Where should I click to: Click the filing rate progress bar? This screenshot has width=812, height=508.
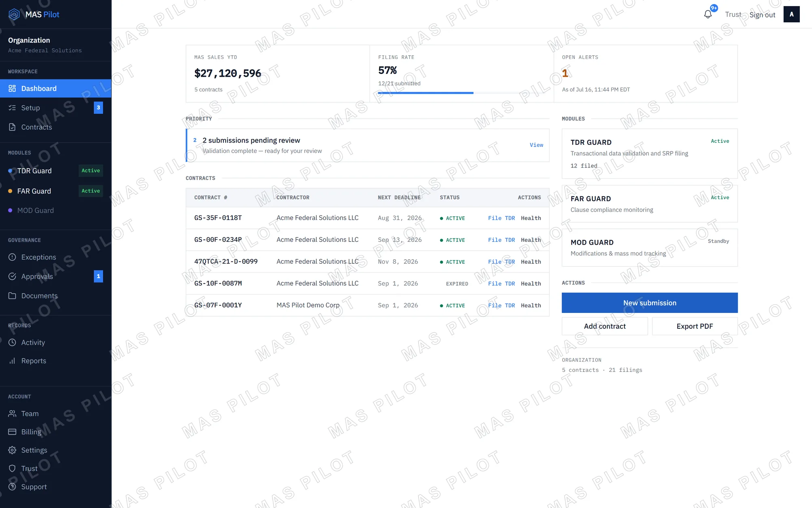pos(462,93)
